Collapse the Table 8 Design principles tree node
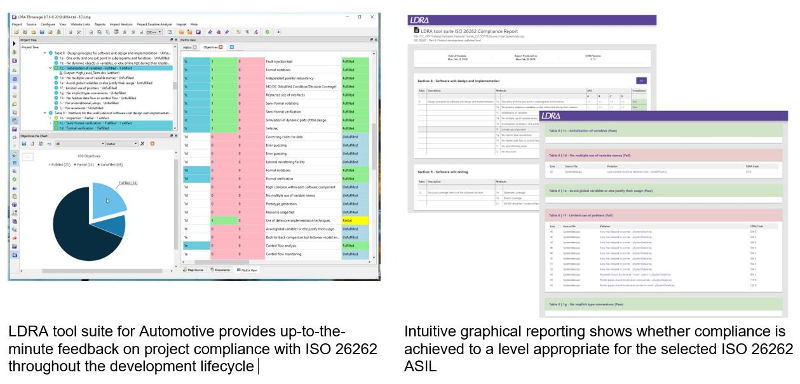Image resolution: width=800 pixels, height=384 pixels. 44,53
